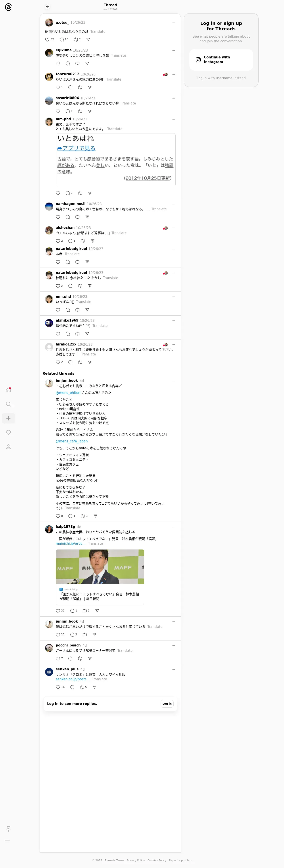This screenshot has width=284, height=868.
Task: Create a new thread with plus icon
Action: pos(8,418)
